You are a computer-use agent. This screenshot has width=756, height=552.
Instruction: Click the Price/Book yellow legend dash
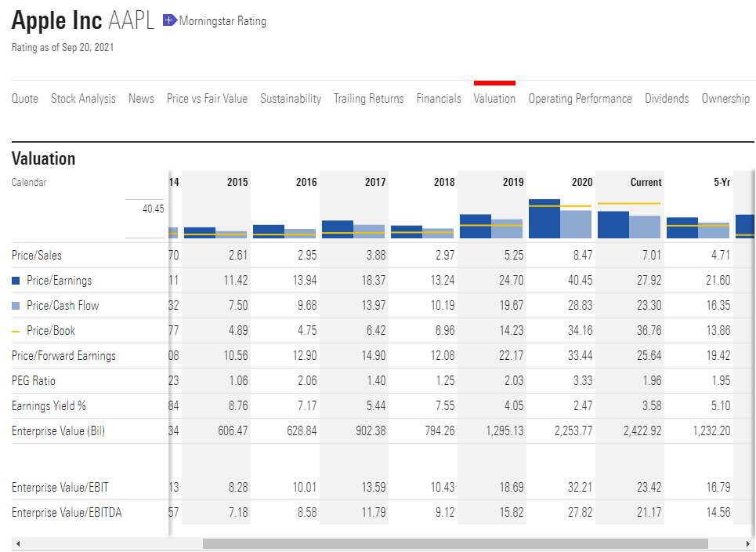tap(16, 331)
